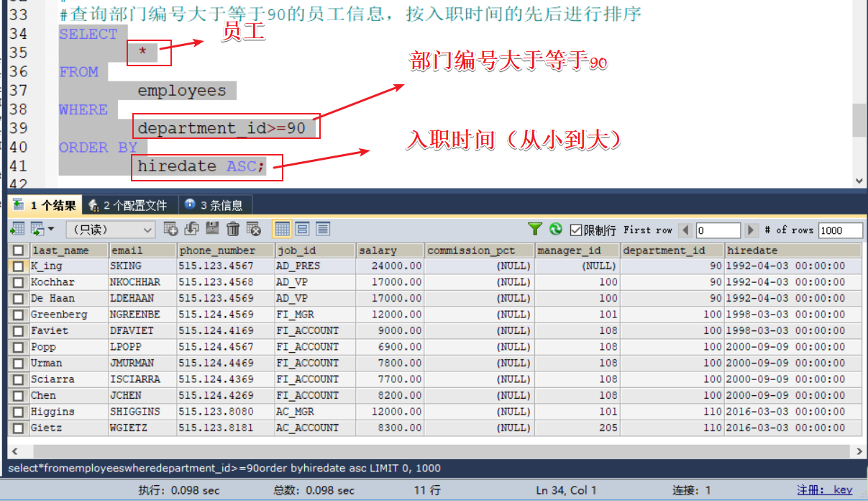Click the grid horizontal scroll-right arrow
The width and height of the screenshot is (868, 501).
click(859, 451)
